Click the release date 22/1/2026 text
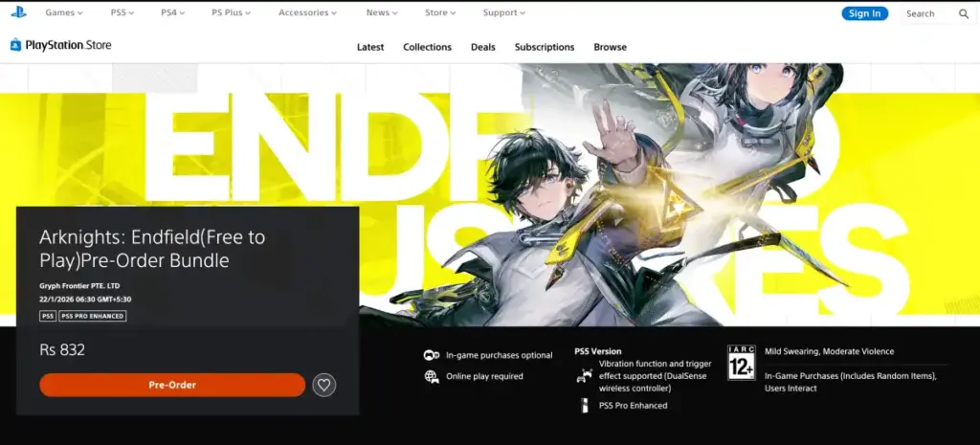Viewport: 980px width, 445px height. click(x=85, y=300)
